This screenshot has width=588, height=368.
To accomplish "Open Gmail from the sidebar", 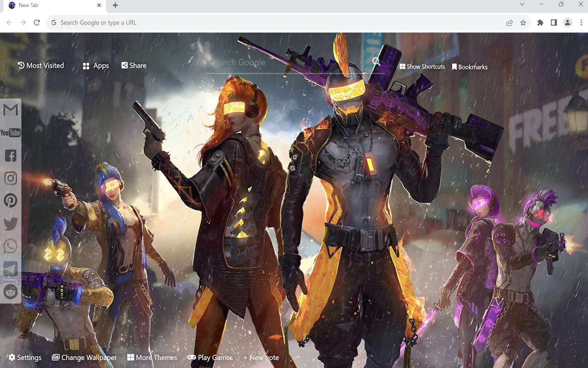I will tap(11, 110).
